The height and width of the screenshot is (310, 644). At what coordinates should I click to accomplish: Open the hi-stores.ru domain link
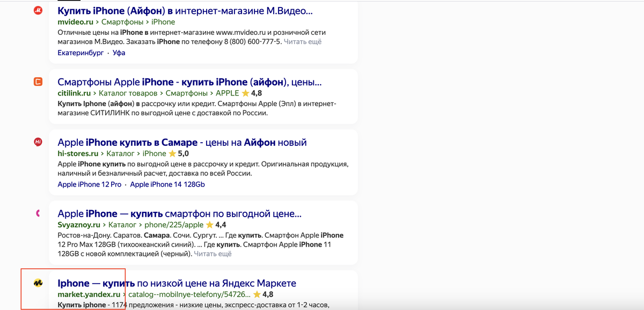click(x=77, y=153)
